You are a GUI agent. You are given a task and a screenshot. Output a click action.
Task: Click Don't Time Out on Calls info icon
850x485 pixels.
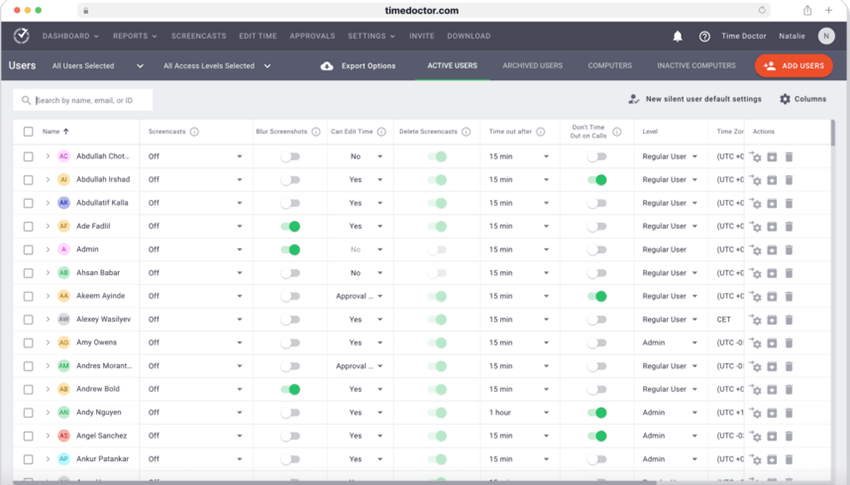tap(617, 132)
